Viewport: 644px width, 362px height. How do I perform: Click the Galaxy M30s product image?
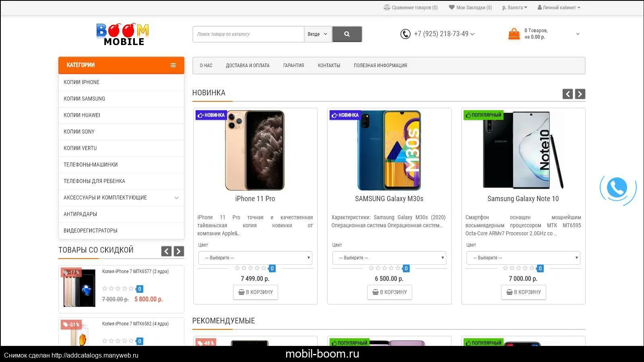pos(389,150)
